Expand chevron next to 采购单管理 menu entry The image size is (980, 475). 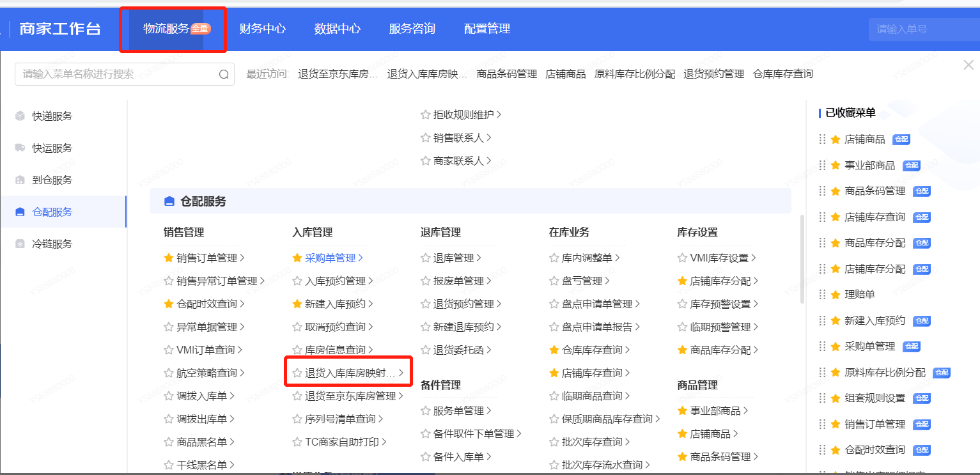[361, 258]
